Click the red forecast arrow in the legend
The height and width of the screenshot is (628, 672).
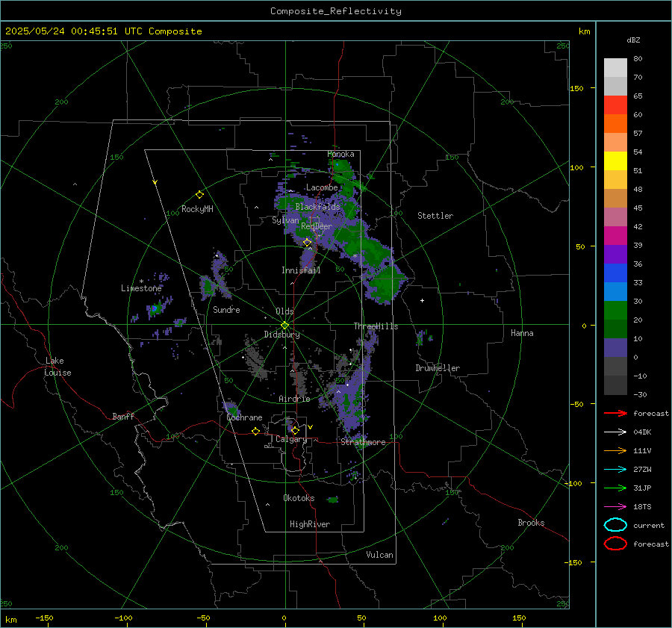(615, 413)
